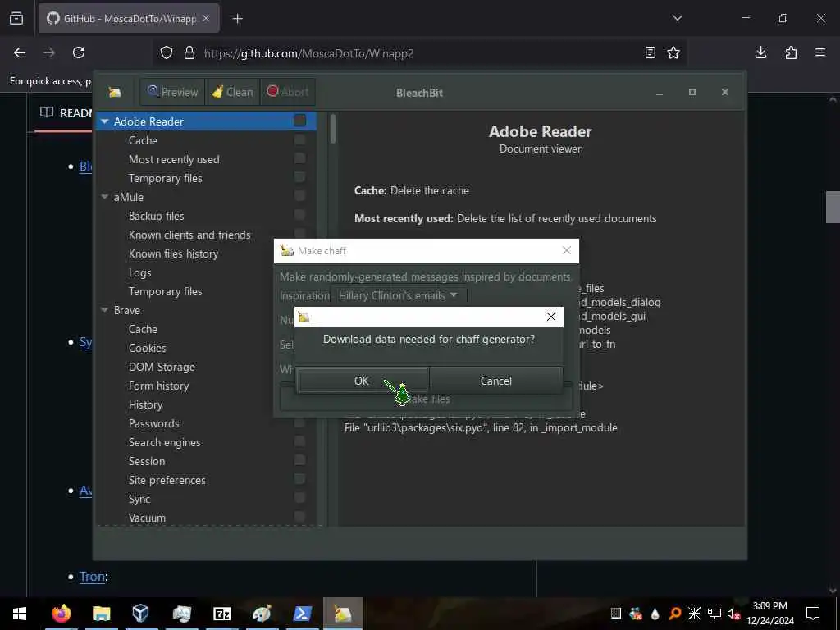Open VirtualBox cube icon in taskbar
840x630 pixels.
140,614
